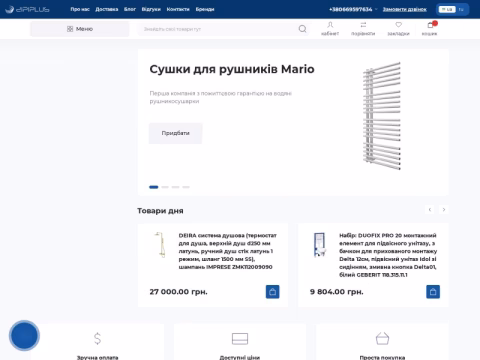Select the second banner slide indicator
480x360 pixels.
(x=165, y=187)
